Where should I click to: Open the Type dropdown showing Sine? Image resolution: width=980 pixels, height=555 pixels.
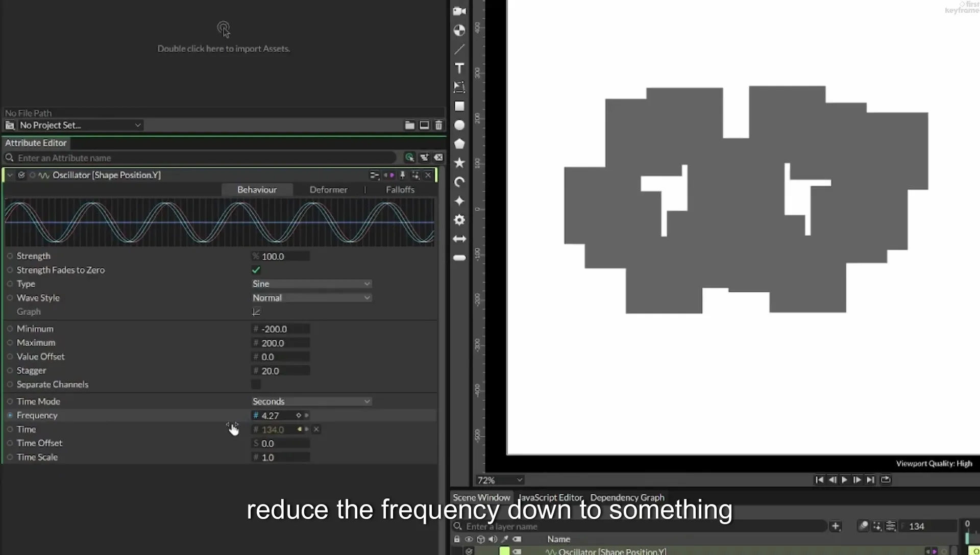311,284
